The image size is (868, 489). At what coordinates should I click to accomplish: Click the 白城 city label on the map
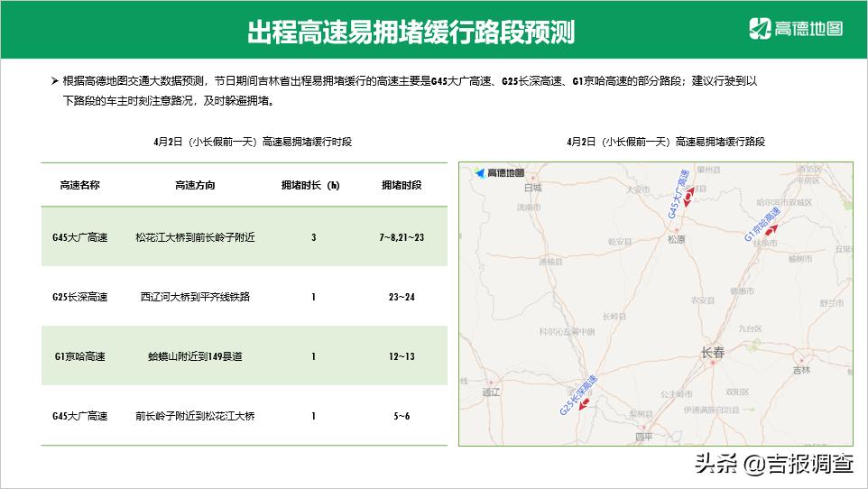click(532, 188)
